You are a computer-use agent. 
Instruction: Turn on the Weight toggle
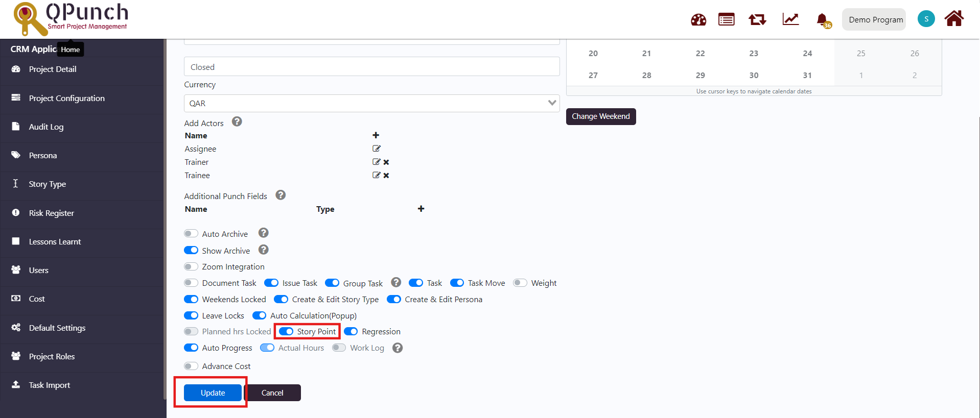tap(520, 283)
